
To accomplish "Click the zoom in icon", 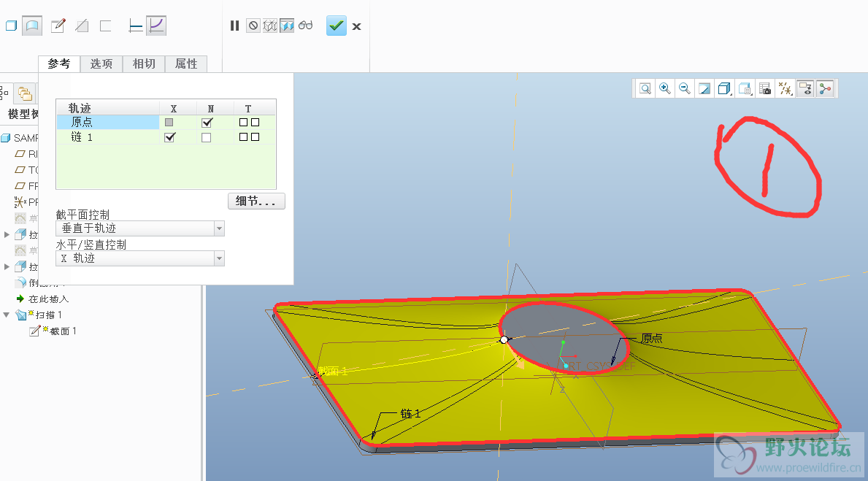I will pyautogui.click(x=665, y=88).
